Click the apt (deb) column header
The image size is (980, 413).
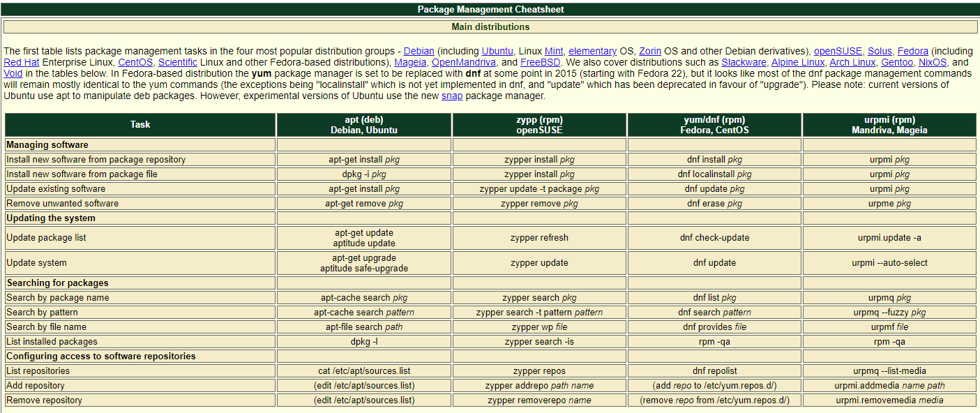pos(364,125)
